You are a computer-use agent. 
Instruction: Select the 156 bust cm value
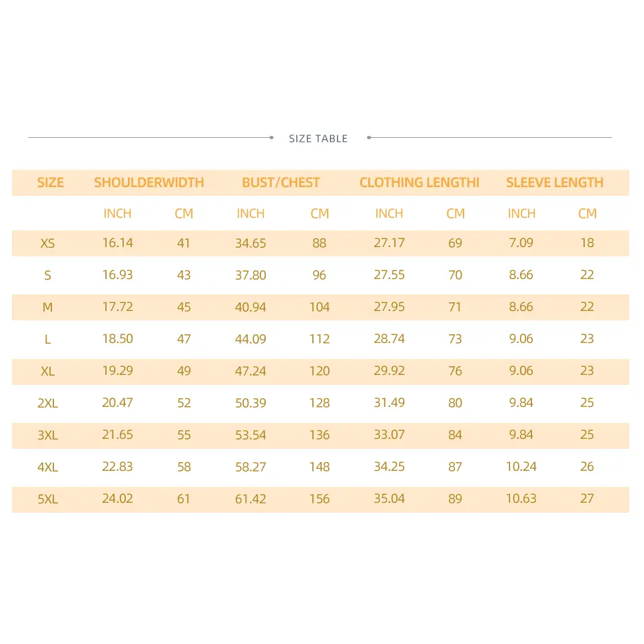pos(320,499)
